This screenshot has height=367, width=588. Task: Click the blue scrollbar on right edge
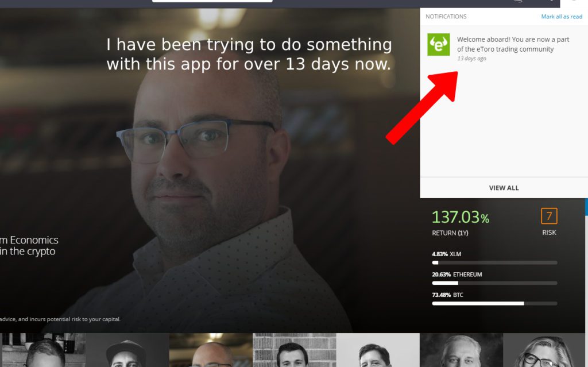[x=586, y=207]
